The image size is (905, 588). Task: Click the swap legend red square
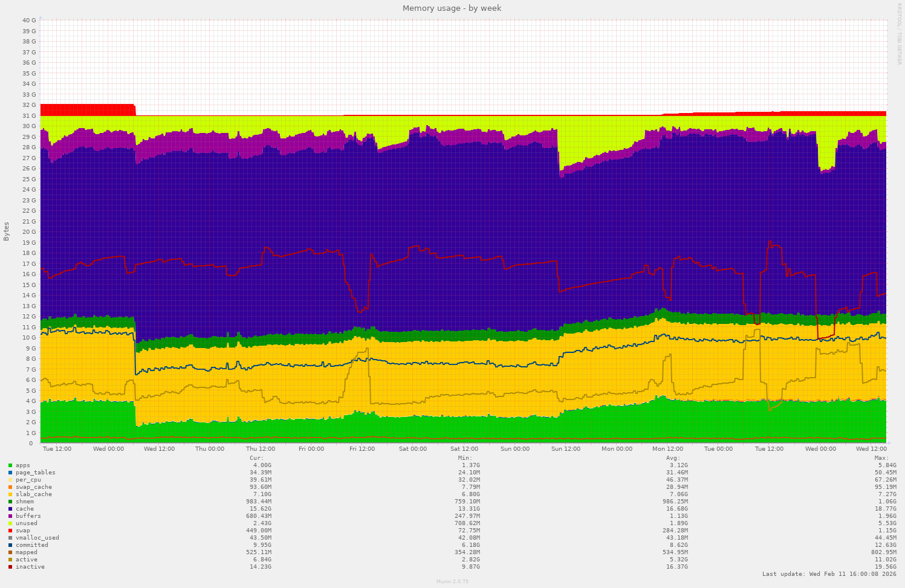click(10, 531)
